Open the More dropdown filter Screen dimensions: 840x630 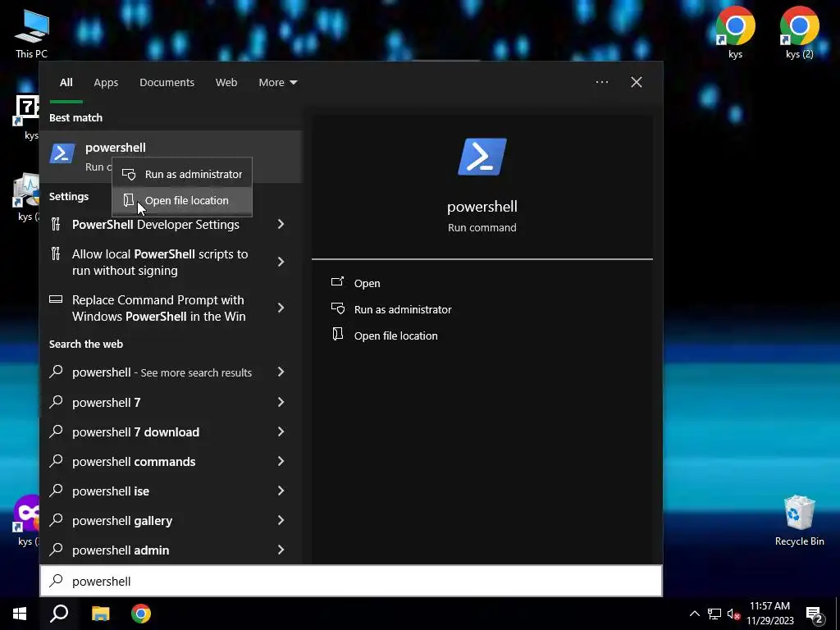pyautogui.click(x=277, y=83)
